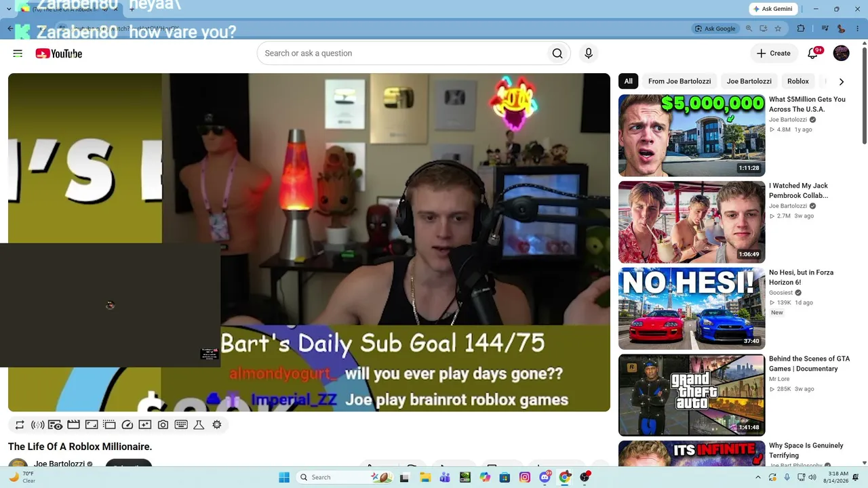
Task: Open the NO HESI Forza video thumbnail
Action: [692, 308]
